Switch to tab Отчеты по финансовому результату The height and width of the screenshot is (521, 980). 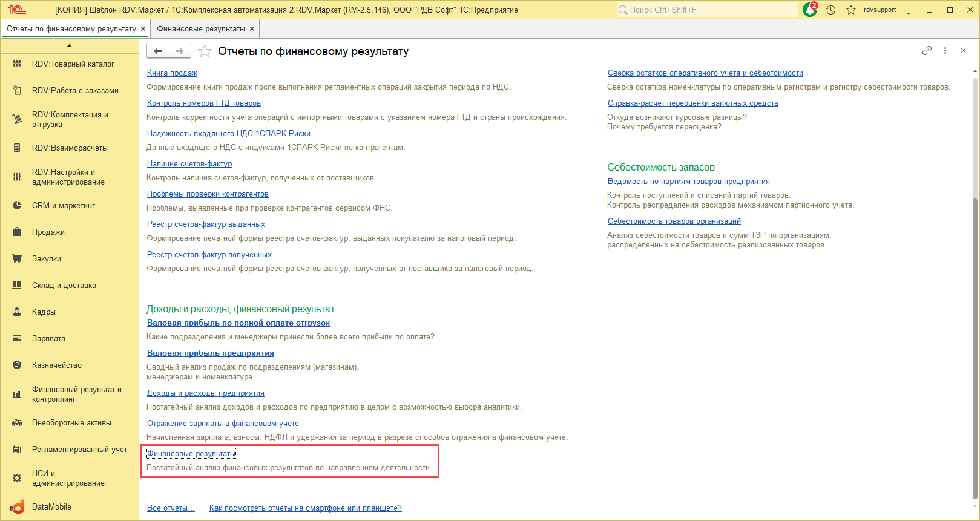(71, 29)
